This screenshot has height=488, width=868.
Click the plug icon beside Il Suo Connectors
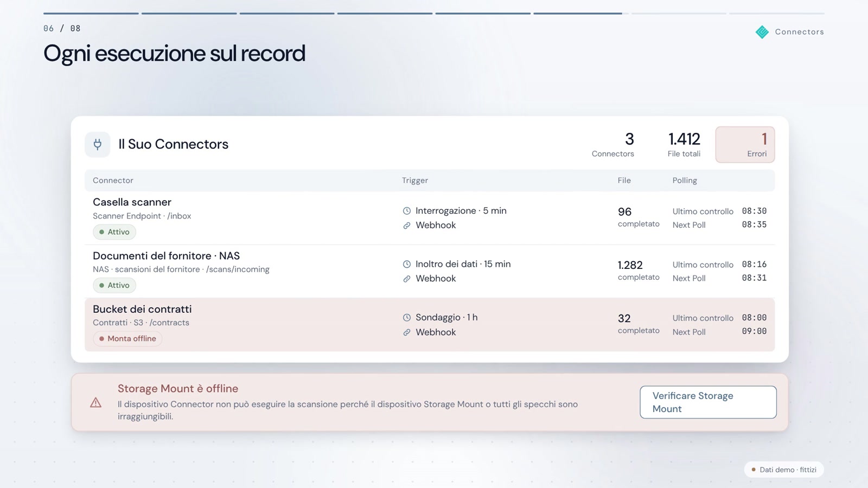98,144
